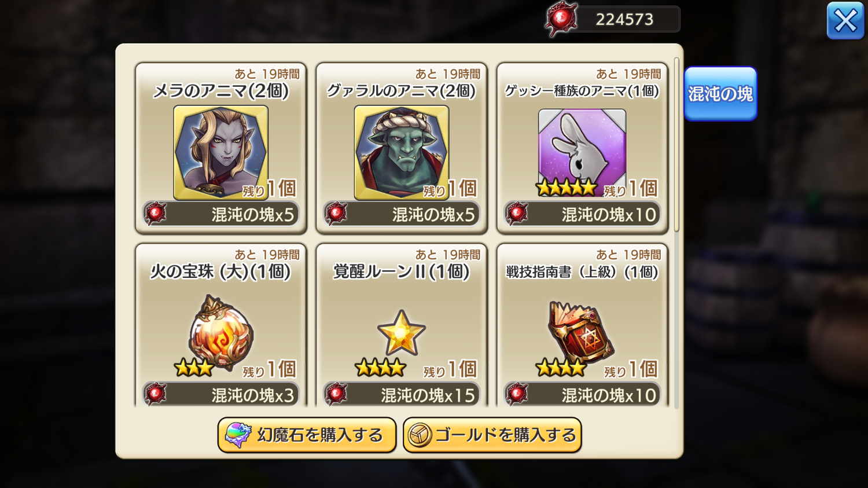Screen dimensions: 868x488
Task: Buy 覚醒ルーンII for 混沌の塊x15
Action: pyautogui.click(x=402, y=395)
